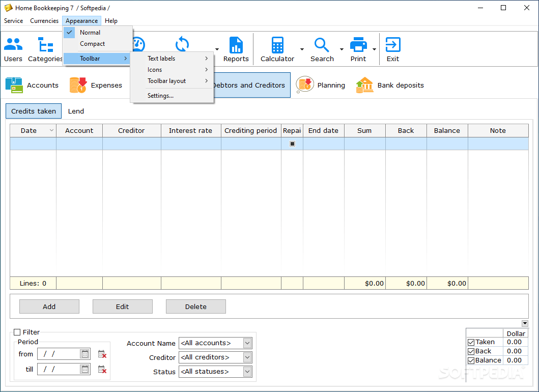Toggle the Balance checkbox off
The width and height of the screenshot is (539, 392).
[x=471, y=360]
